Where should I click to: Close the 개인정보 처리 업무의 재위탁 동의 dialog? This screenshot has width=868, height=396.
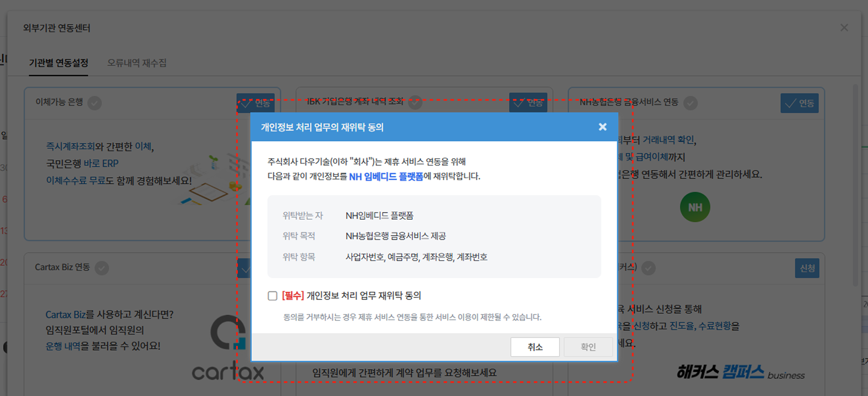(602, 127)
